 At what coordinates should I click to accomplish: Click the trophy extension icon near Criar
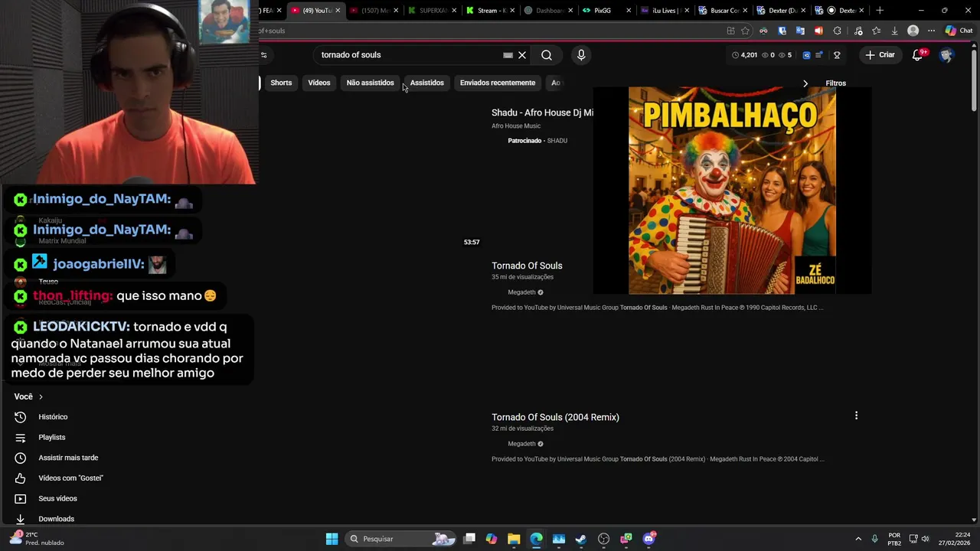(837, 55)
